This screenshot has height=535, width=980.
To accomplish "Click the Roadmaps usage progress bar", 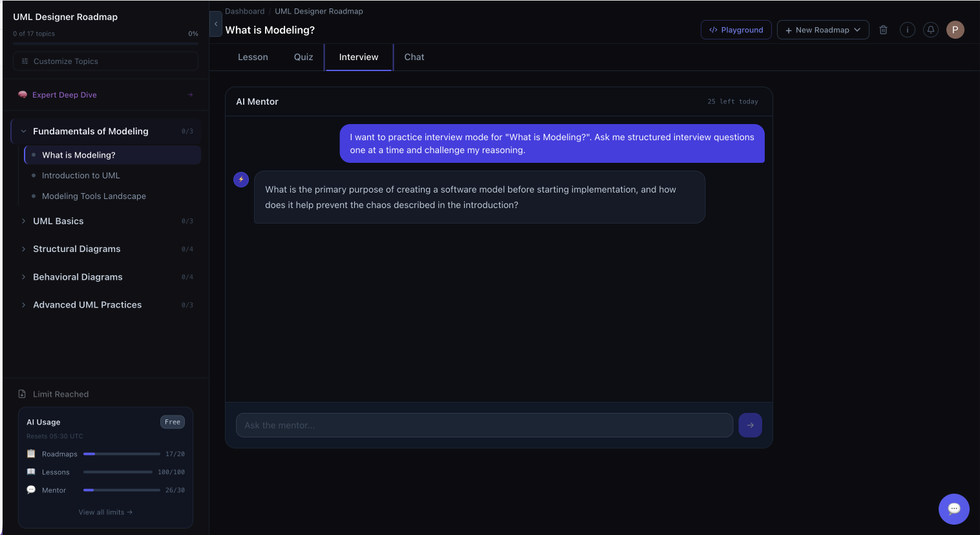I will pos(122,454).
